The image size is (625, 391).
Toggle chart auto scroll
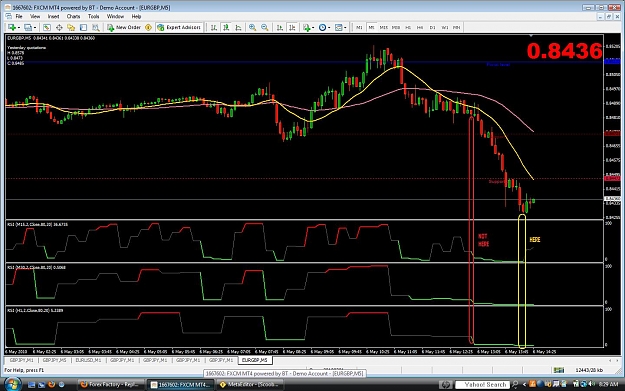click(280, 28)
